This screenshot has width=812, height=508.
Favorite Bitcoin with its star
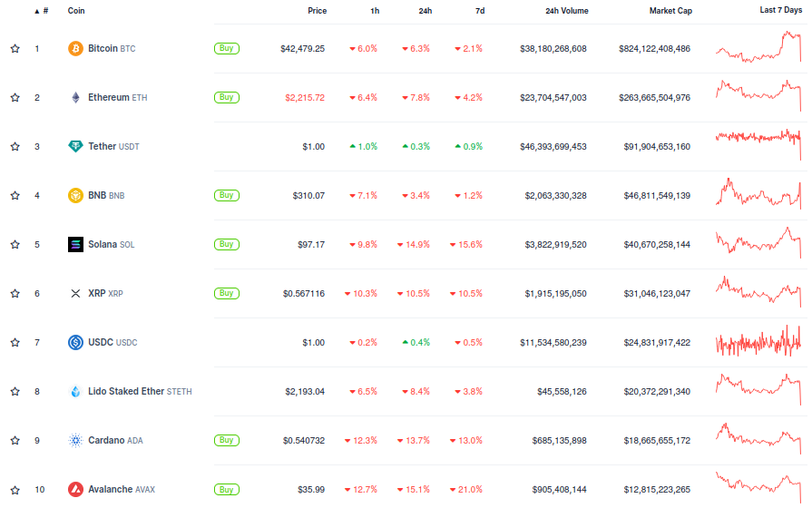coord(15,49)
